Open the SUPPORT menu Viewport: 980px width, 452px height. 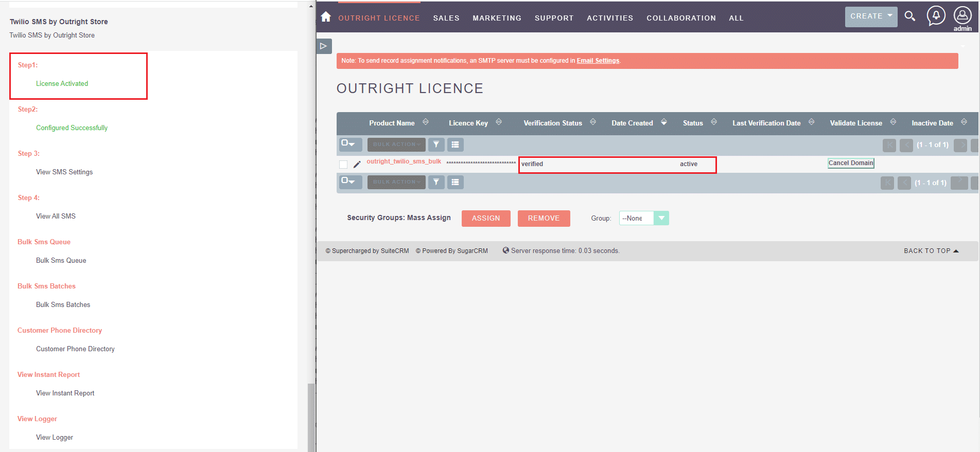tap(554, 18)
